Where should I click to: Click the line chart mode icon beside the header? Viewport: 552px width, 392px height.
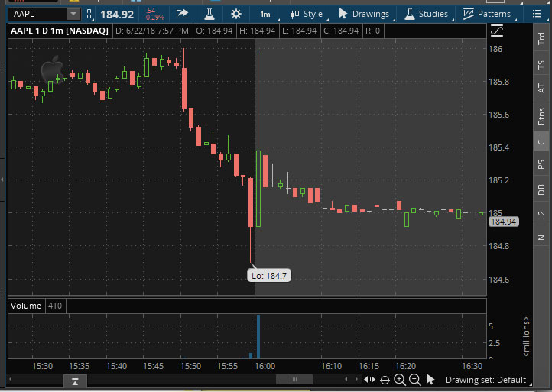click(x=497, y=31)
